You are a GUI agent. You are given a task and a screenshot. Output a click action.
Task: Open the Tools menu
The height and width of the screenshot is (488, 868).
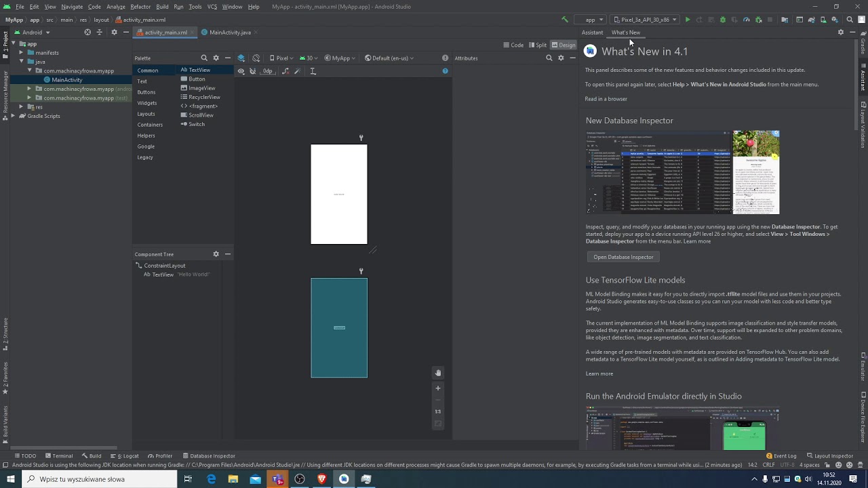[195, 7]
